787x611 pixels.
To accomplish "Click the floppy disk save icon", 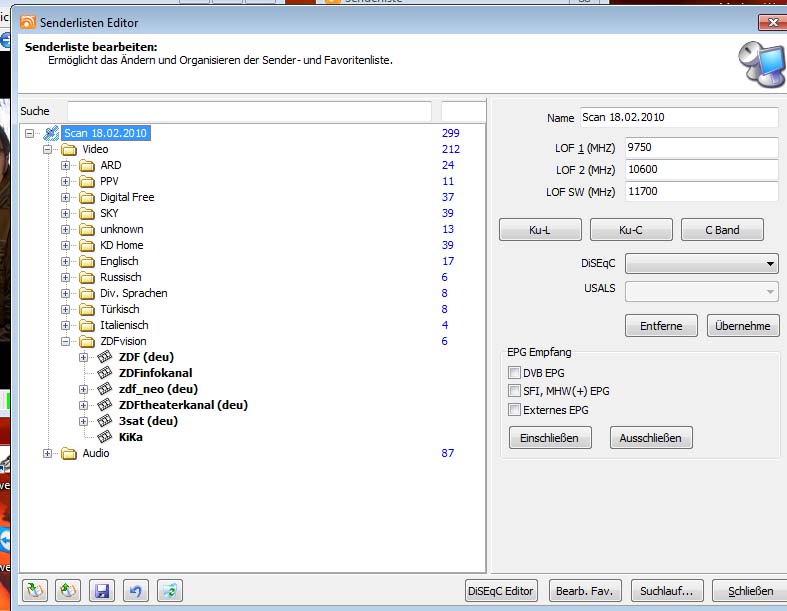I will [101, 591].
